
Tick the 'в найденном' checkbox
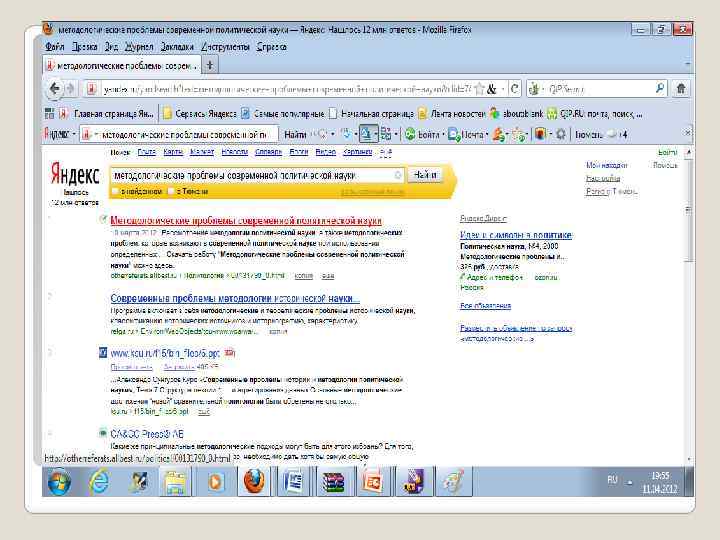pyautogui.click(x=115, y=191)
